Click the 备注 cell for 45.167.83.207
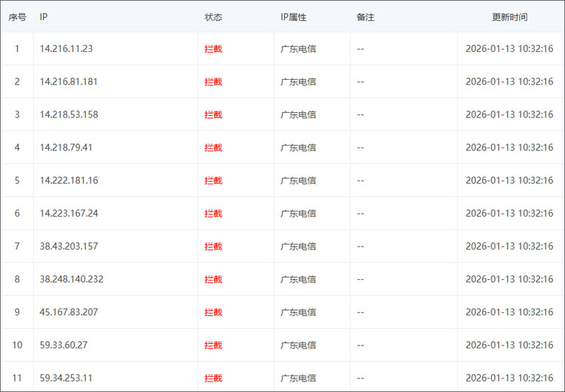565x392 pixels. 361,312
